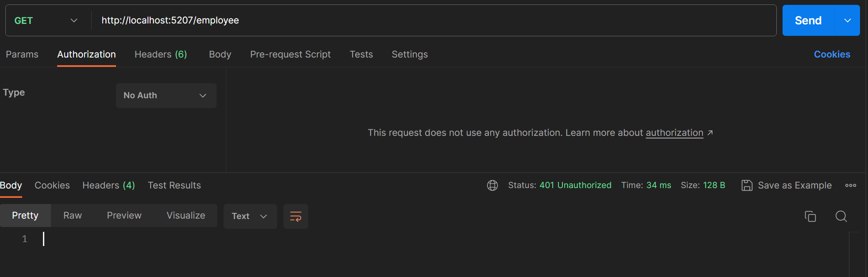
Task: Click the blue Send button
Action: pos(808,20)
